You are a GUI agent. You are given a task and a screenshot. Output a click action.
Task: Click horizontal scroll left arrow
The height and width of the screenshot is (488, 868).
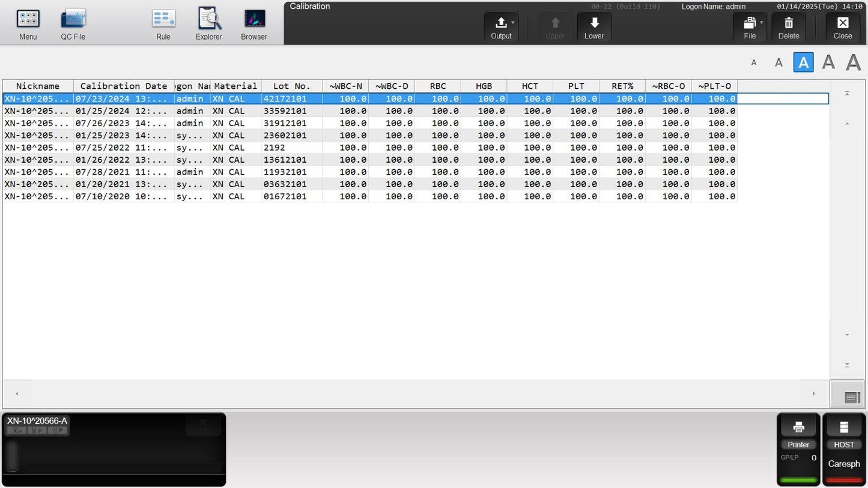17,394
